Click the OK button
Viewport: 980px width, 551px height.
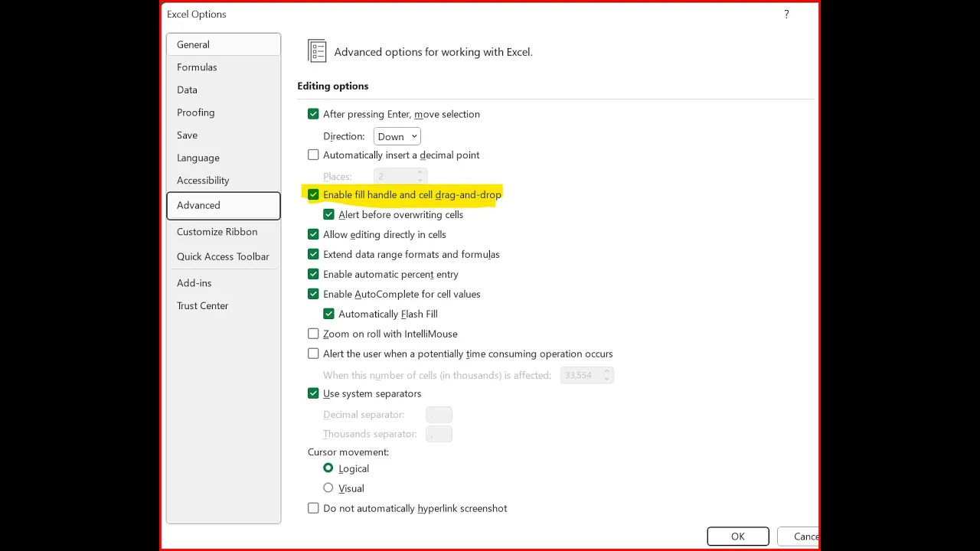738,536
